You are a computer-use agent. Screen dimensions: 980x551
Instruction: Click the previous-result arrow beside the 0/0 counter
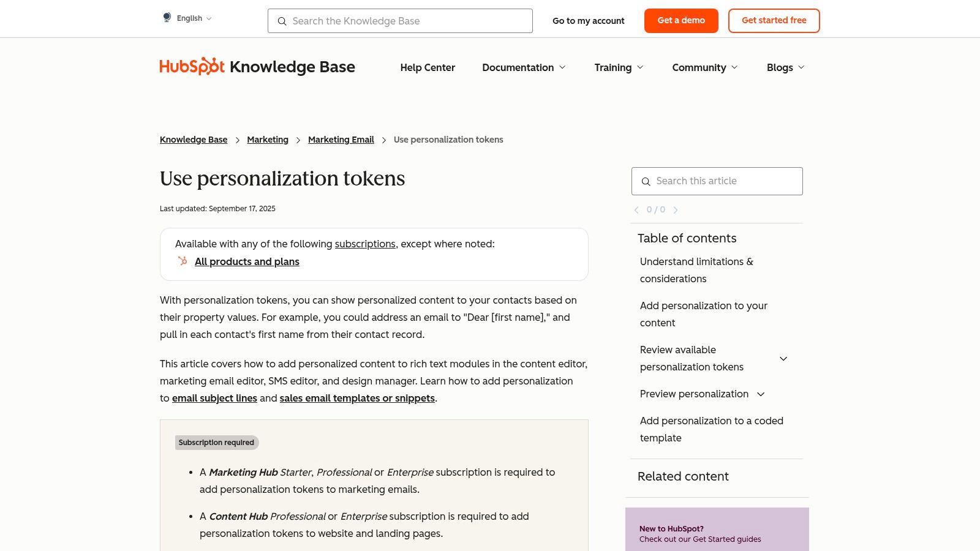636,209
